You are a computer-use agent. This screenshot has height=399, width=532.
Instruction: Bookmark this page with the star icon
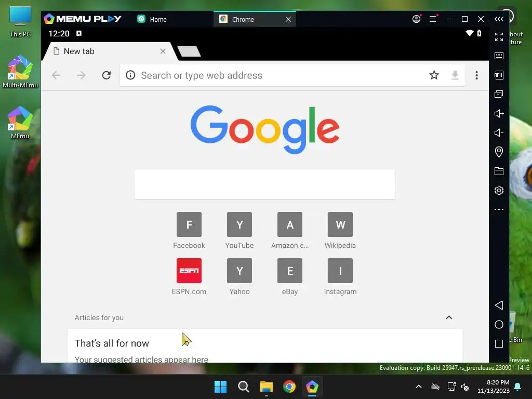[434, 75]
